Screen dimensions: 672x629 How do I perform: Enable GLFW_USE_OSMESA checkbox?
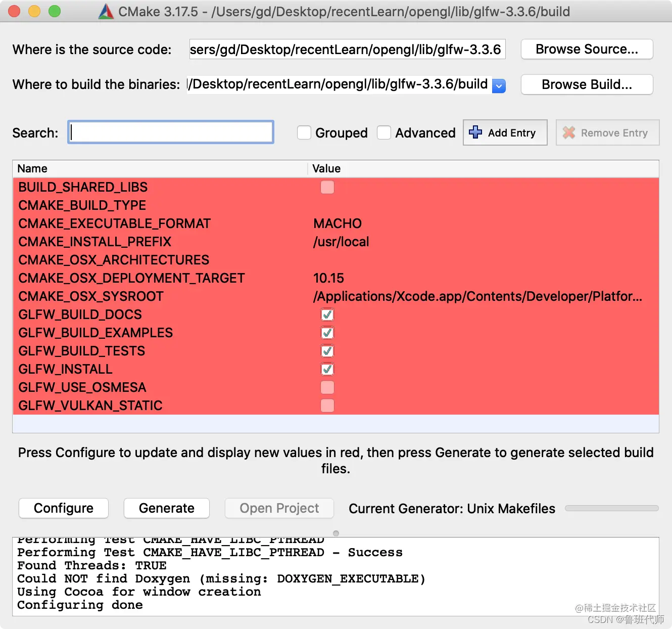[327, 387]
